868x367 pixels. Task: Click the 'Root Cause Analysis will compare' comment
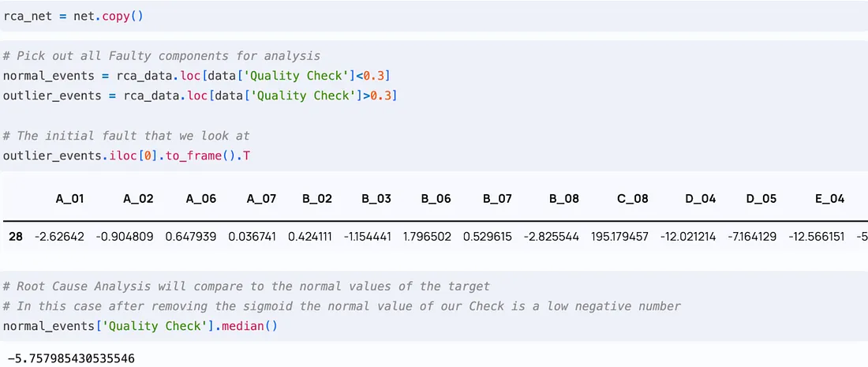pyautogui.click(x=246, y=286)
